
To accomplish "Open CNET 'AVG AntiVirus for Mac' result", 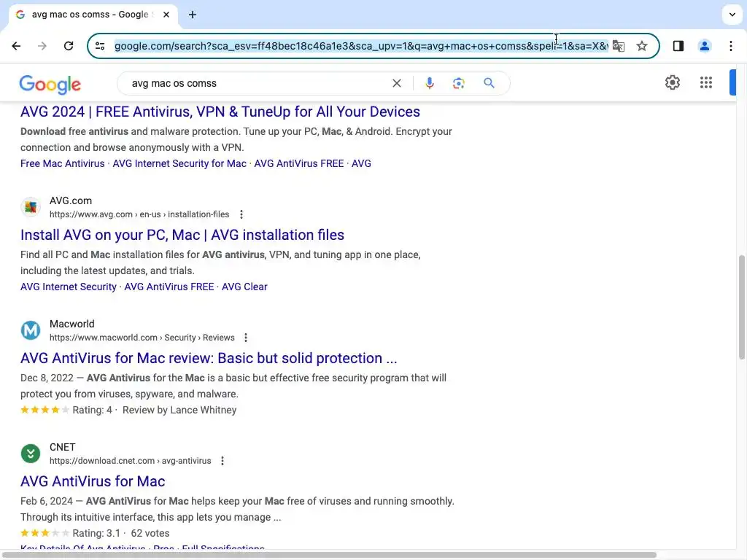I will point(93,481).
